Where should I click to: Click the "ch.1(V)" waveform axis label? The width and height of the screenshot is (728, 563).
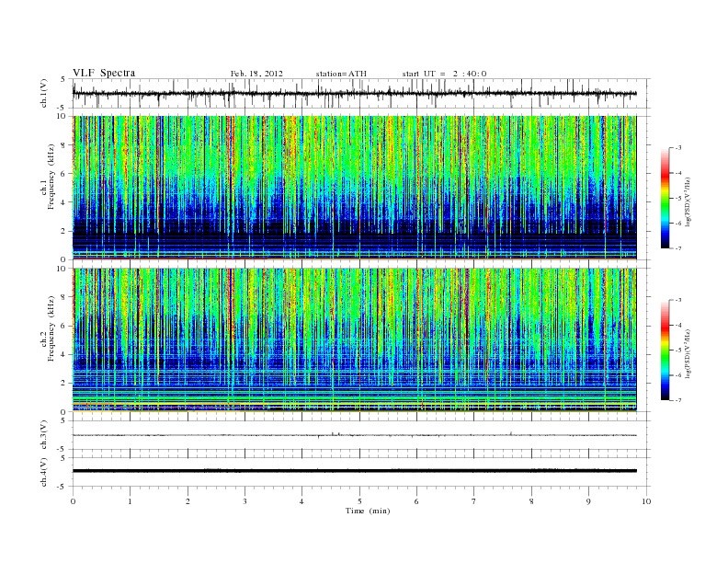(x=44, y=93)
